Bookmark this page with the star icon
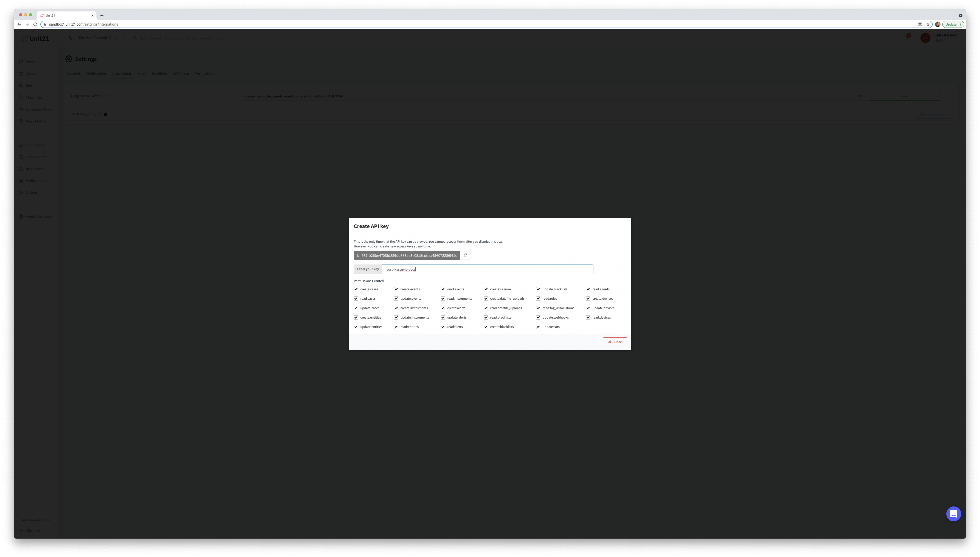The image size is (980, 557). point(928,25)
